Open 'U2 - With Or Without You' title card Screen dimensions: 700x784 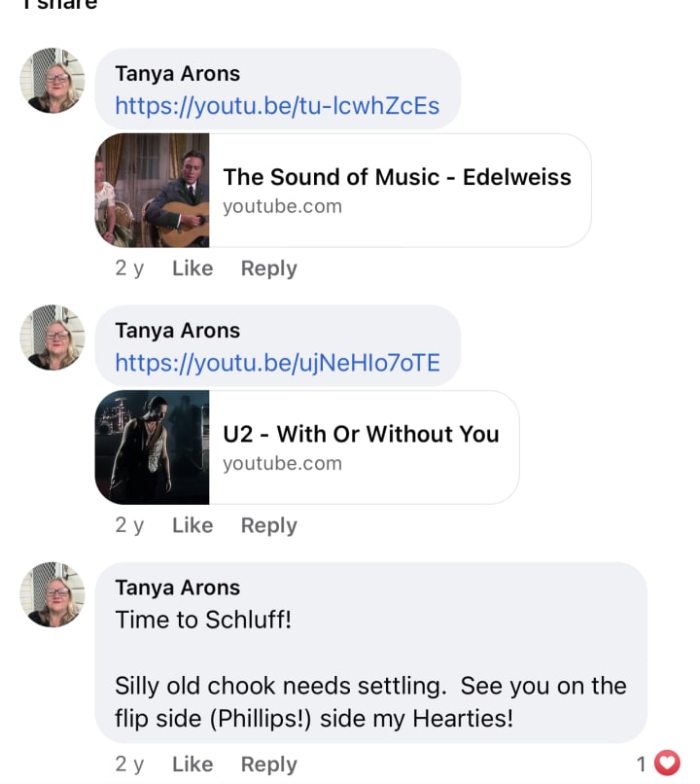pyautogui.click(x=361, y=446)
